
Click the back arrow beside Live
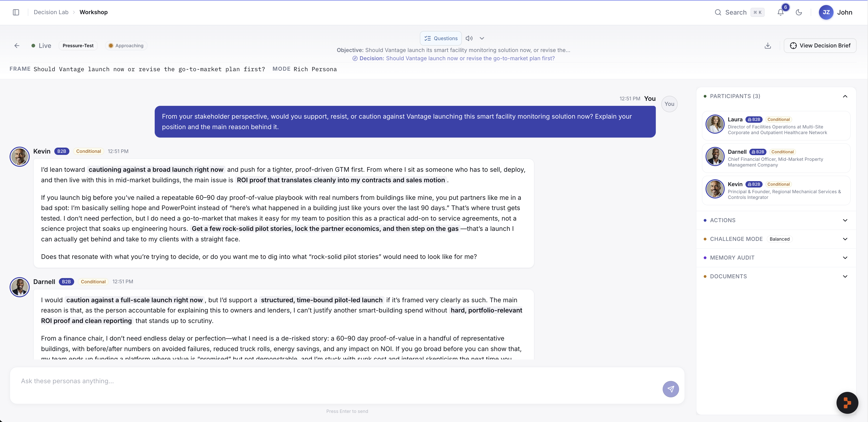[17, 45]
